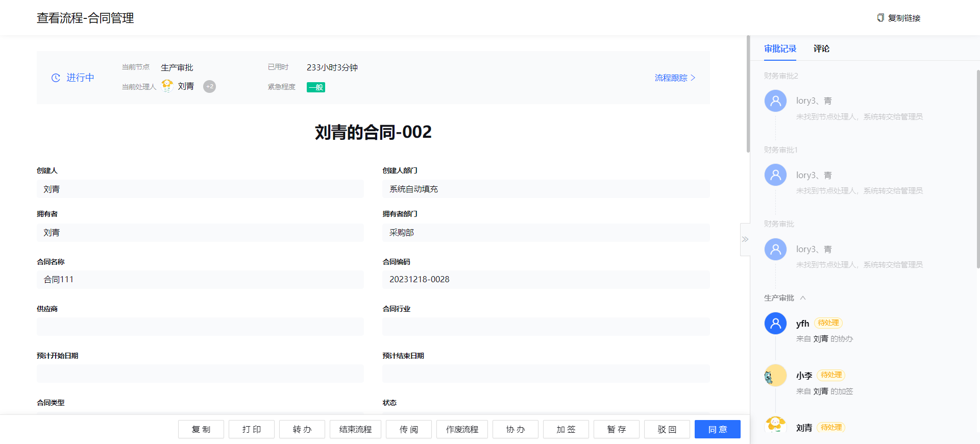Click the 财务审批2 node label

point(781,76)
